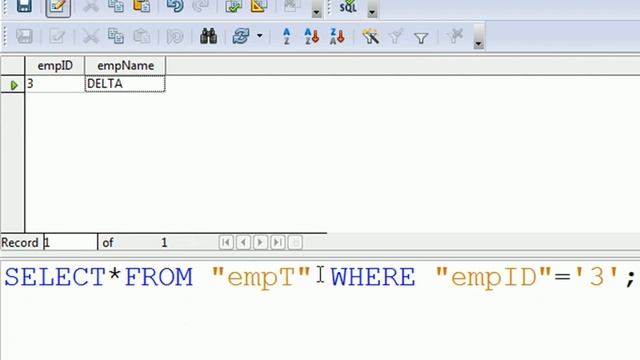This screenshot has height=360, width=640.
Task: Click the empID column header
Action: pyautogui.click(x=55, y=66)
